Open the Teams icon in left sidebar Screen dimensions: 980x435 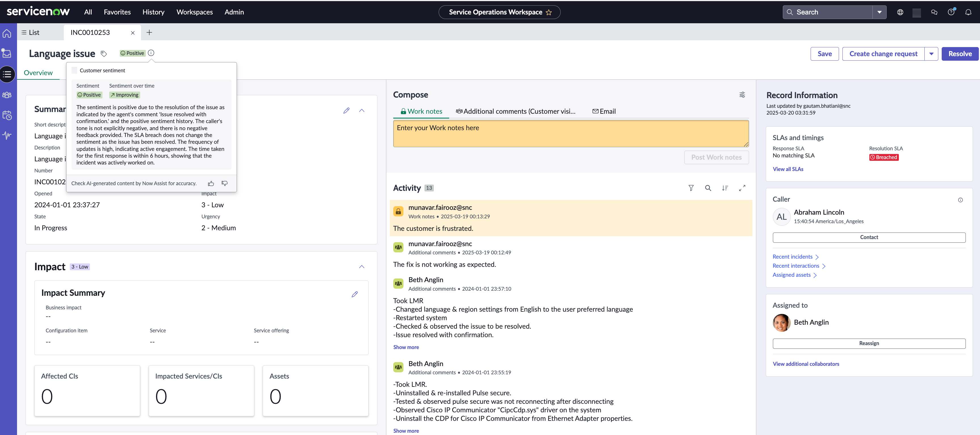pos(7,95)
